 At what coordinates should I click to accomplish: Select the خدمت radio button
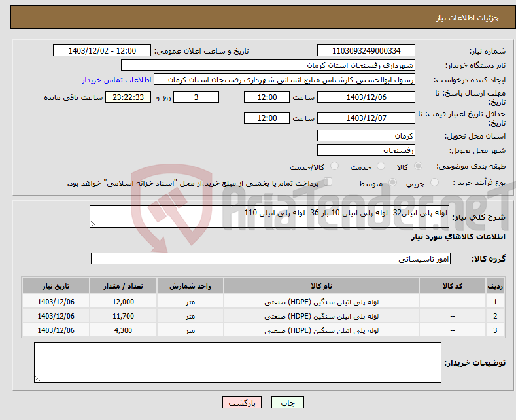381,166
